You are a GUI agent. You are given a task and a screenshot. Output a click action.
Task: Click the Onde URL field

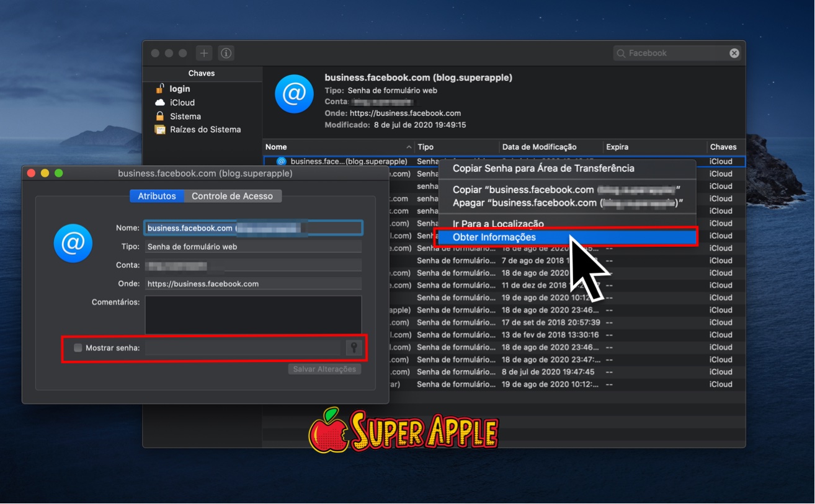coord(253,284)
